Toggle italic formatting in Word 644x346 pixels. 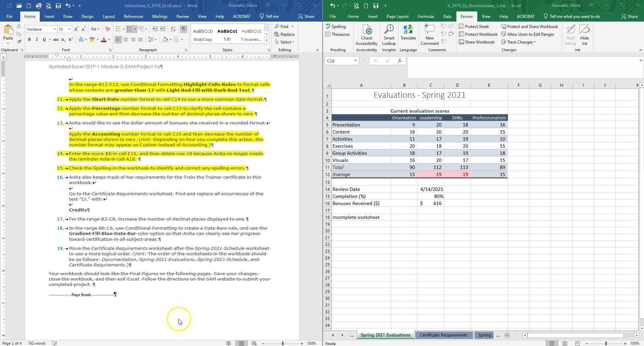pyautogui.click(x=37, y=39)
